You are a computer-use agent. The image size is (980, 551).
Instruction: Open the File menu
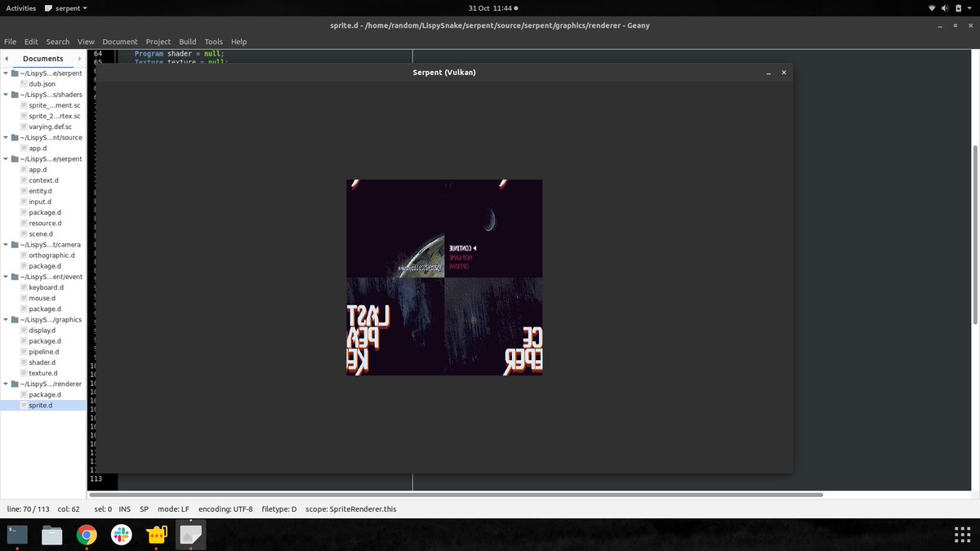click(10, 42)
